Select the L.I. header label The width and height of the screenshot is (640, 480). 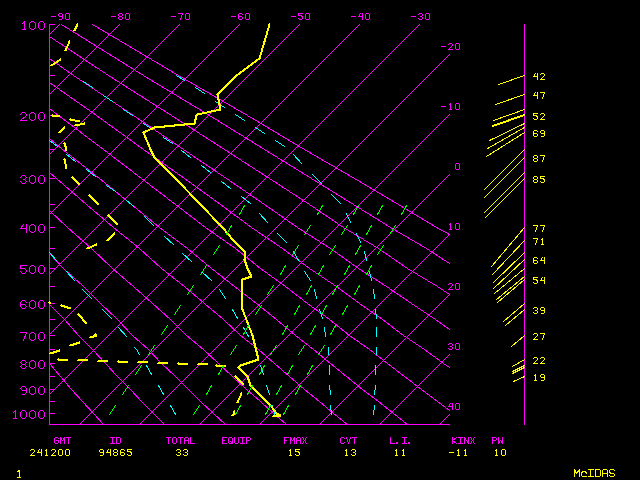[x=400, y=440]
